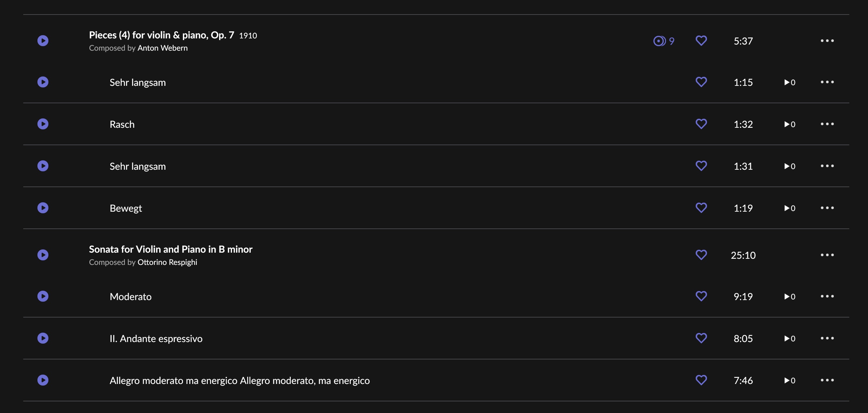Open composer Anton Webern link
Viewport: 868px width, 413px height.
(162, 48)
